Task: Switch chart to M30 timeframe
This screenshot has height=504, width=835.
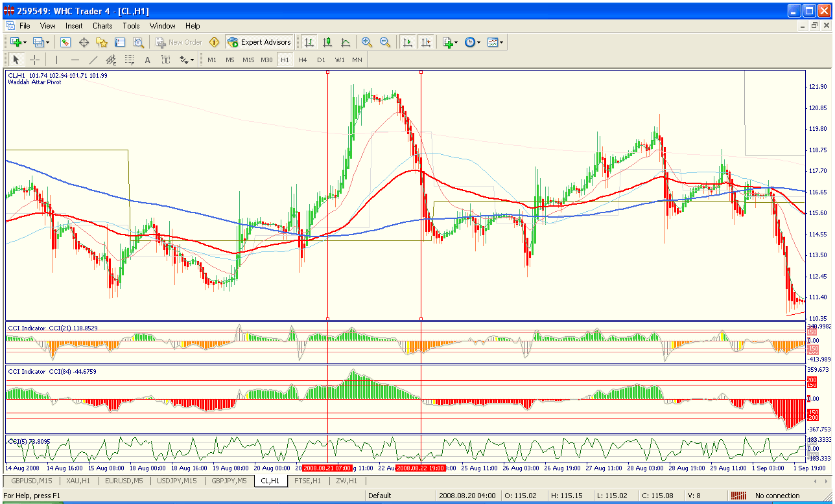Action: pos(266,60)
